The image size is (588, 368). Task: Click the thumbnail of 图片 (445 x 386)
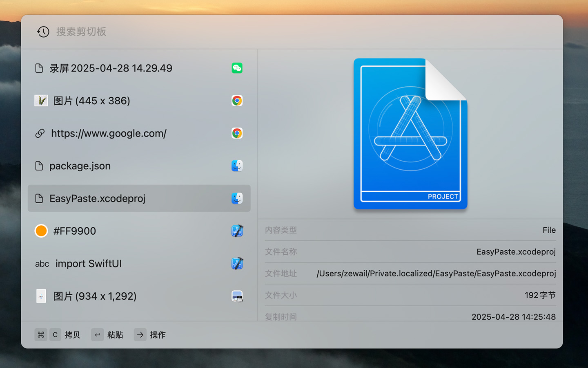click(x=41, y=101)
